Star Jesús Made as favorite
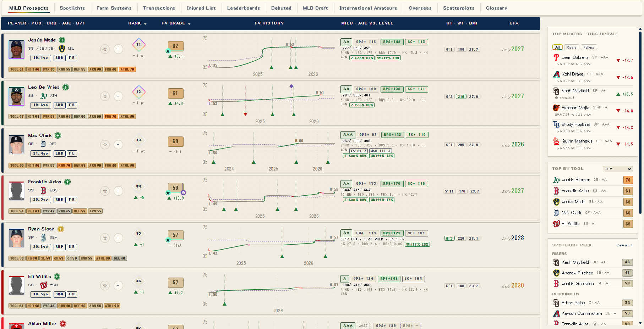 pos(105,49)
